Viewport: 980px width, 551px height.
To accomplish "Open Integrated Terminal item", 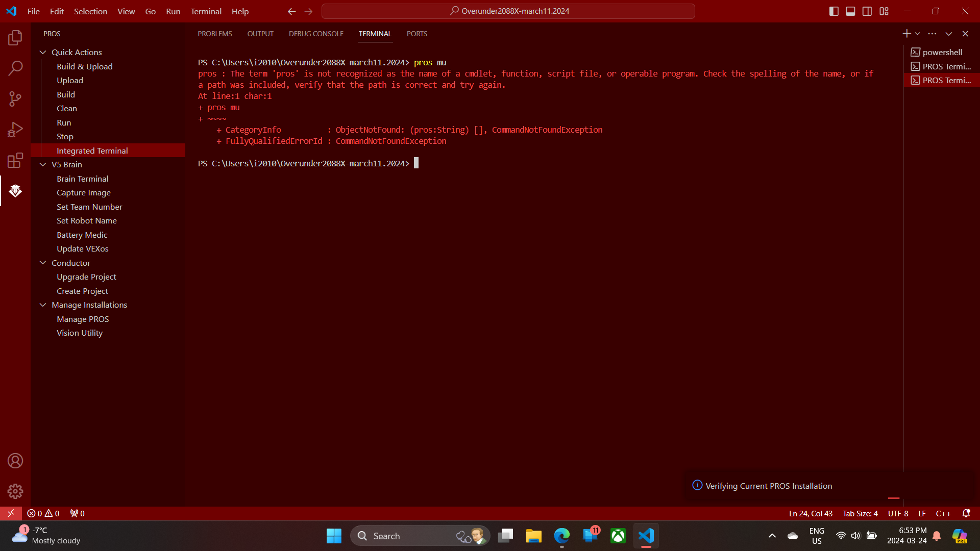I will [92, 151].
